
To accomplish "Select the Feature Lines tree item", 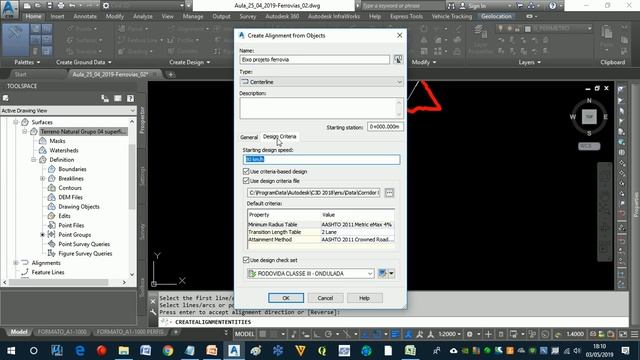I will [x=48, y=272].
